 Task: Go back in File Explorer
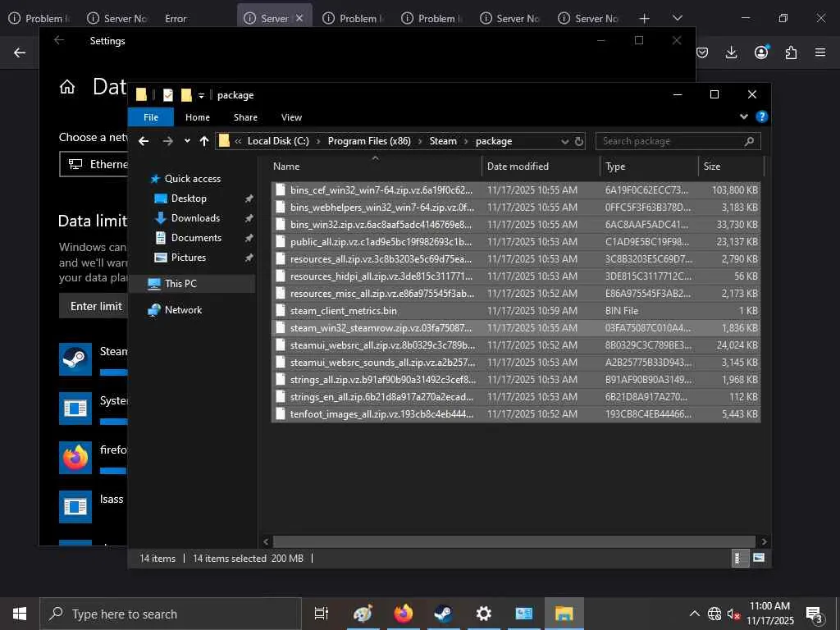click(144, 141)
